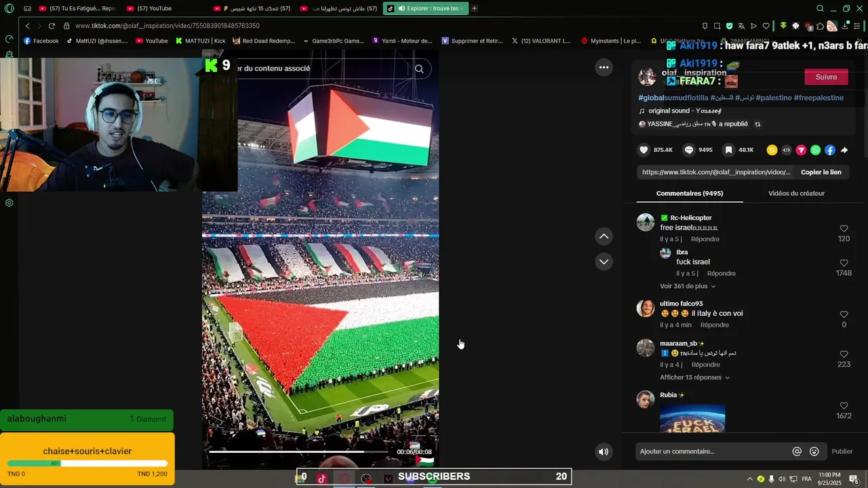
Task: Open the #palestine hashtag link
Action: pos(774,98)
